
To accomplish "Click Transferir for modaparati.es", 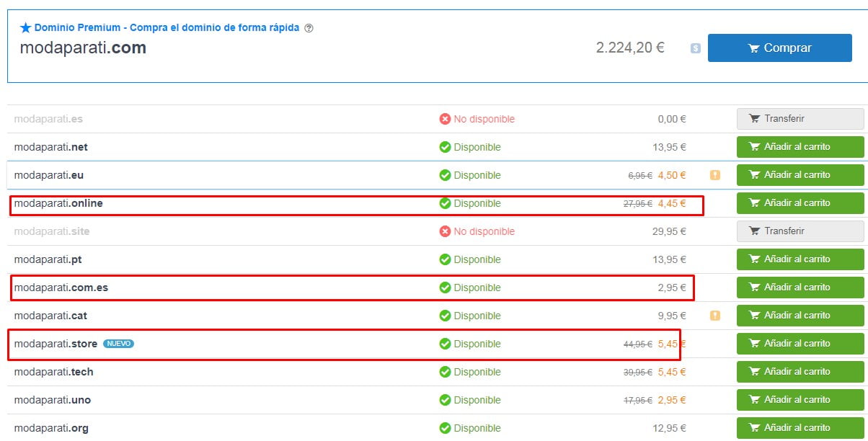I will (x=799, y=118).
